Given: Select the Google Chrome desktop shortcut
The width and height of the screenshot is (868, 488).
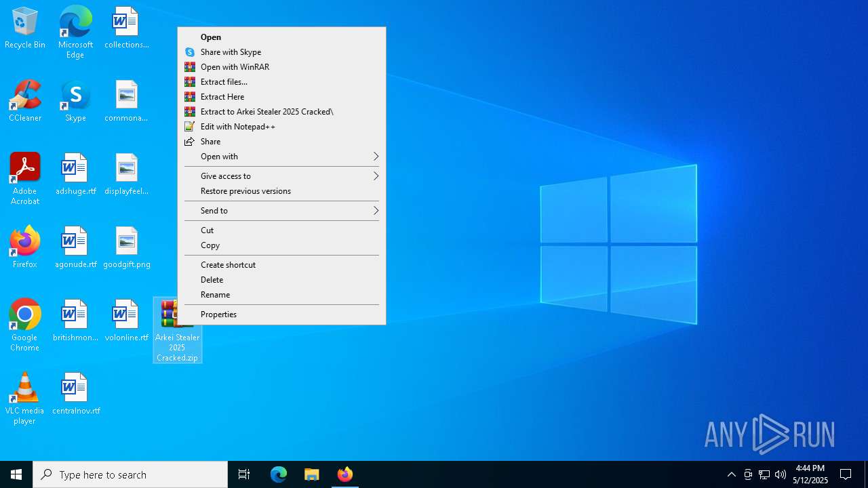Looking at the screenshot, I should pyautogui.click(x=25, y=325).
